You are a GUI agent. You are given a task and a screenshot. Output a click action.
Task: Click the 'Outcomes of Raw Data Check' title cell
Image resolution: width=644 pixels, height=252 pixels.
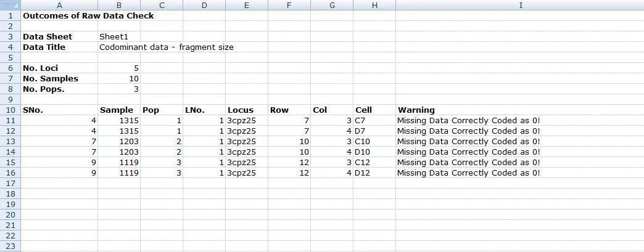(88, 15)
